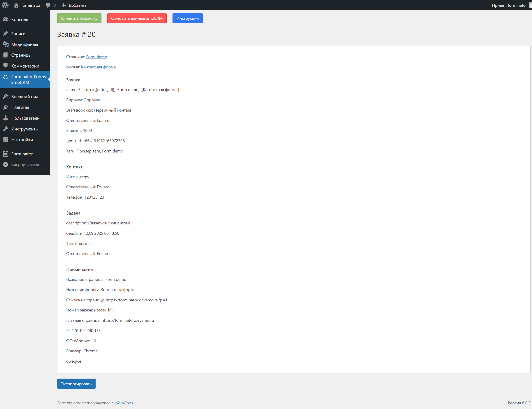Screen dimensions: 532x409
Task: Collapse sidebar via Свернуть меню
Action: pos(25,164)
